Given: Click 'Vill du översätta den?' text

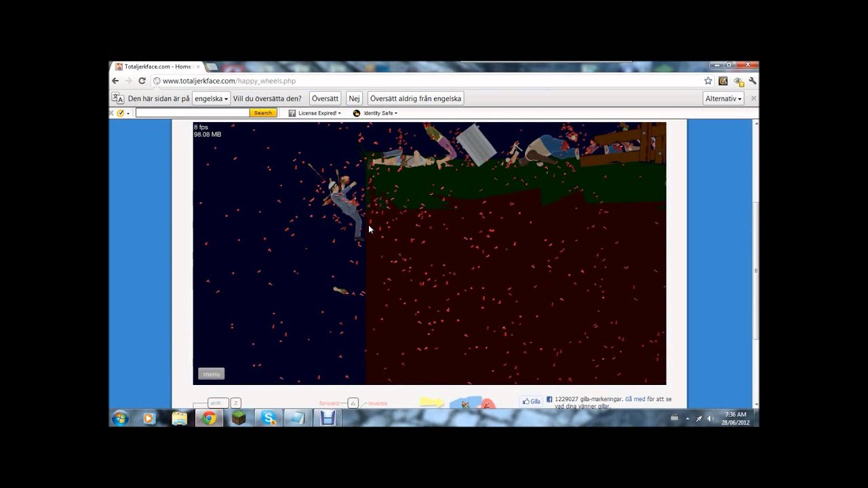Looking at the screenshot, I should click(x=267, y=98).
